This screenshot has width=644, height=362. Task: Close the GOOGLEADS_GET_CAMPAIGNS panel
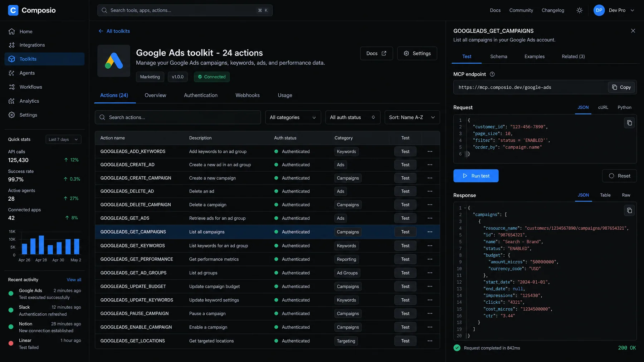tap(633, 31)
